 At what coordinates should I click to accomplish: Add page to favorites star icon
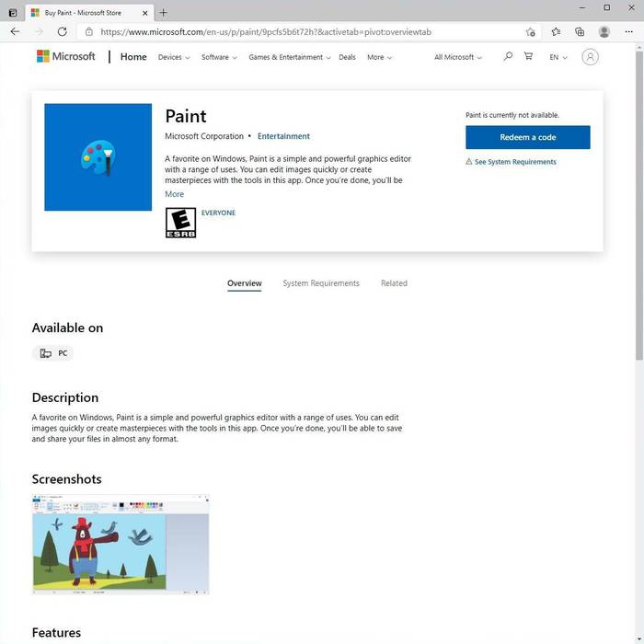(x=530, y=31)
